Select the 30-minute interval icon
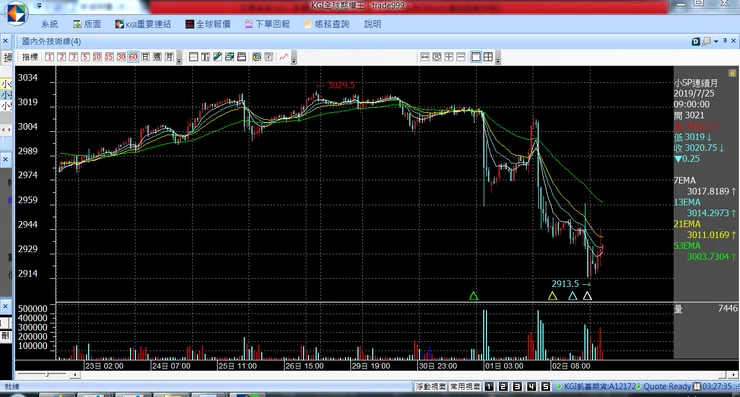The image size is (740, 397). point(121,57)
